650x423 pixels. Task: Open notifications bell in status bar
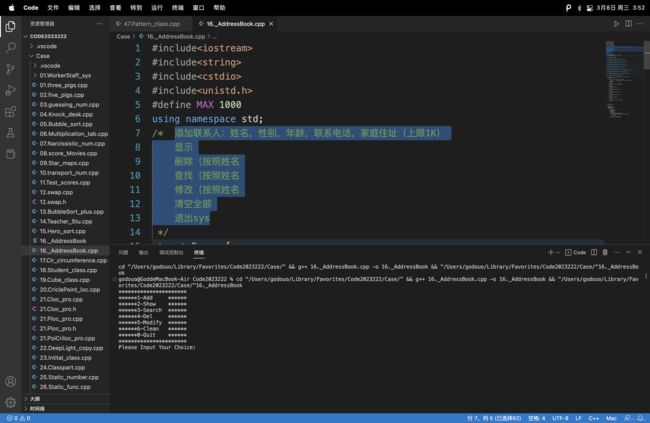(640, 418)
